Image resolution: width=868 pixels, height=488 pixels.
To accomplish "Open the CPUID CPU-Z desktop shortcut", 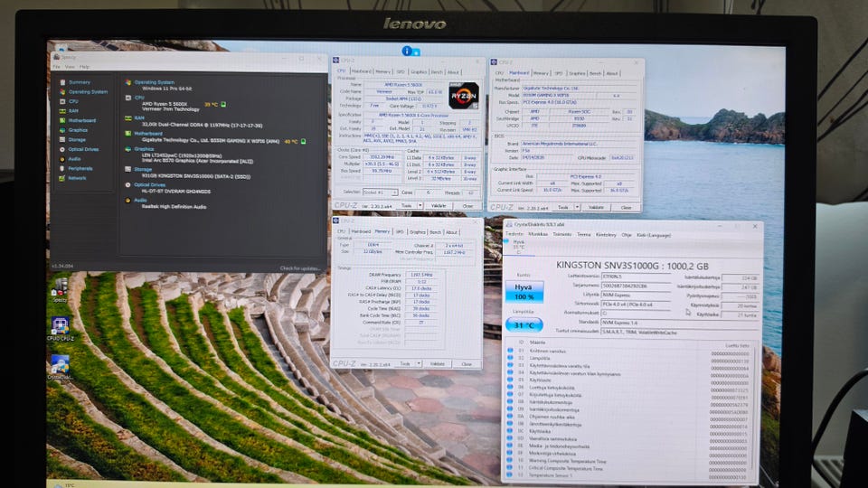I will (x=61, y=328).
